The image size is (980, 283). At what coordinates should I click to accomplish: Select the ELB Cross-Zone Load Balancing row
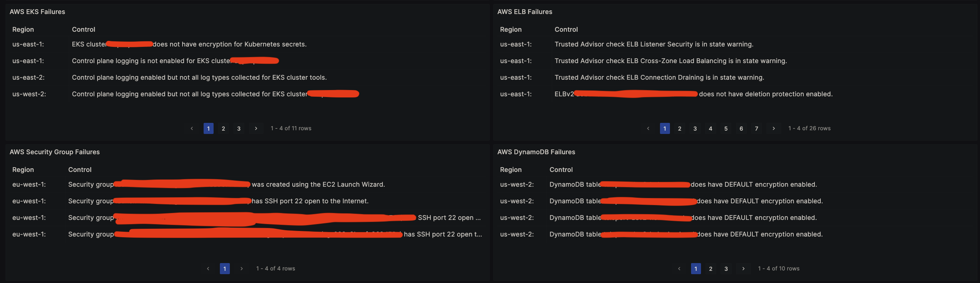click(670, 61)
